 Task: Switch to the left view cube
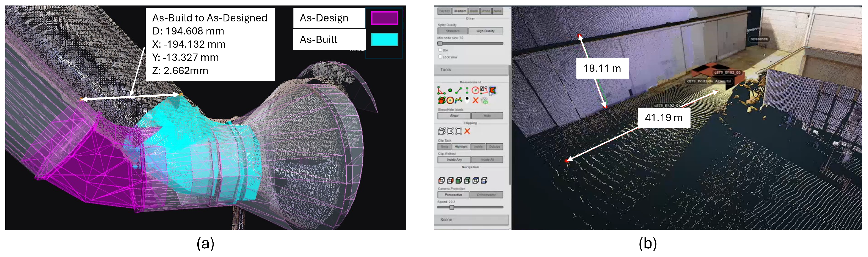point(441,181)
